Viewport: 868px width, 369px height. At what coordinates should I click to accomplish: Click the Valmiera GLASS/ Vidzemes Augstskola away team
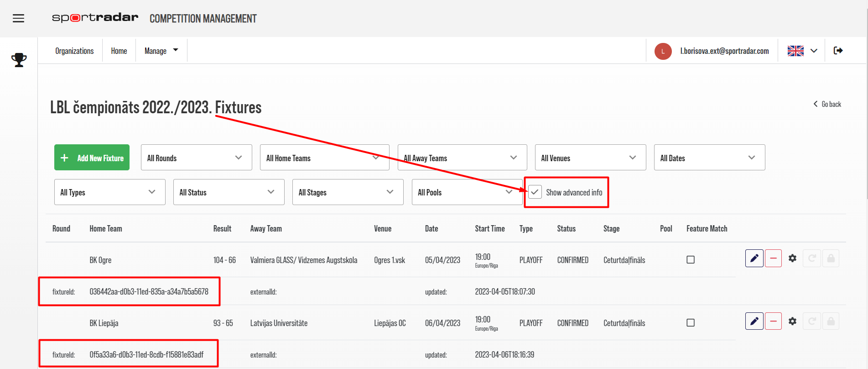pos(303,260)
